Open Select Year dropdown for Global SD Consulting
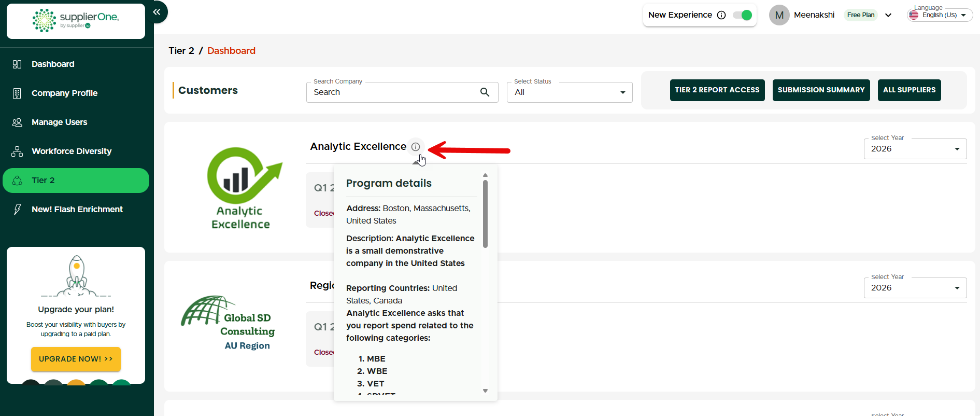 (x=915, y=288)
